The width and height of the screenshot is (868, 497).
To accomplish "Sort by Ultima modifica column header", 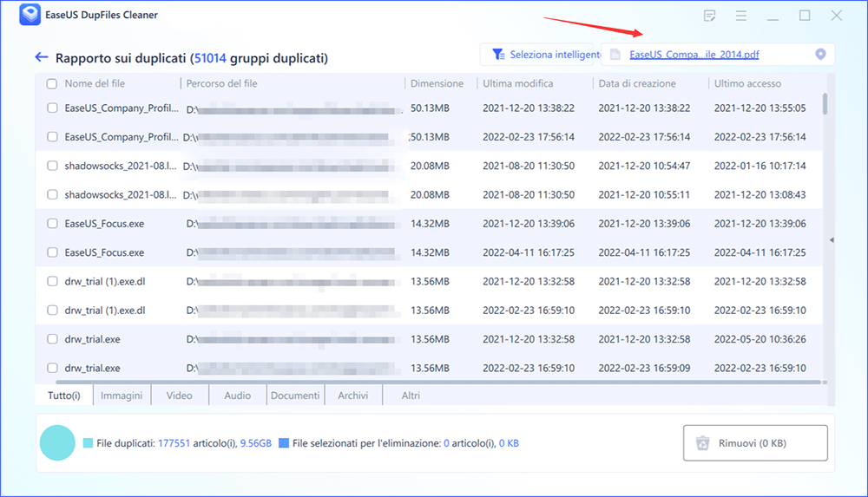I will [x=517, y=84].
